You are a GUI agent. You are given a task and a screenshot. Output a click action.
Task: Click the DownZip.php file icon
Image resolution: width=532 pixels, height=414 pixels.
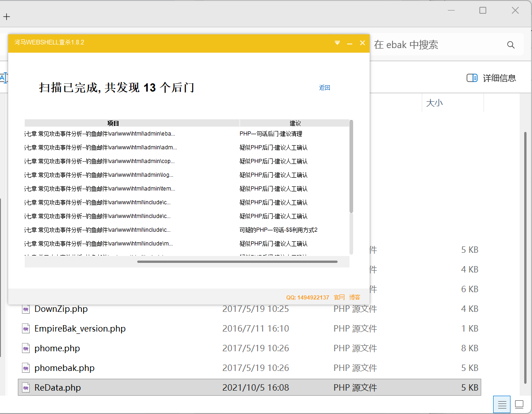point(26,309)
